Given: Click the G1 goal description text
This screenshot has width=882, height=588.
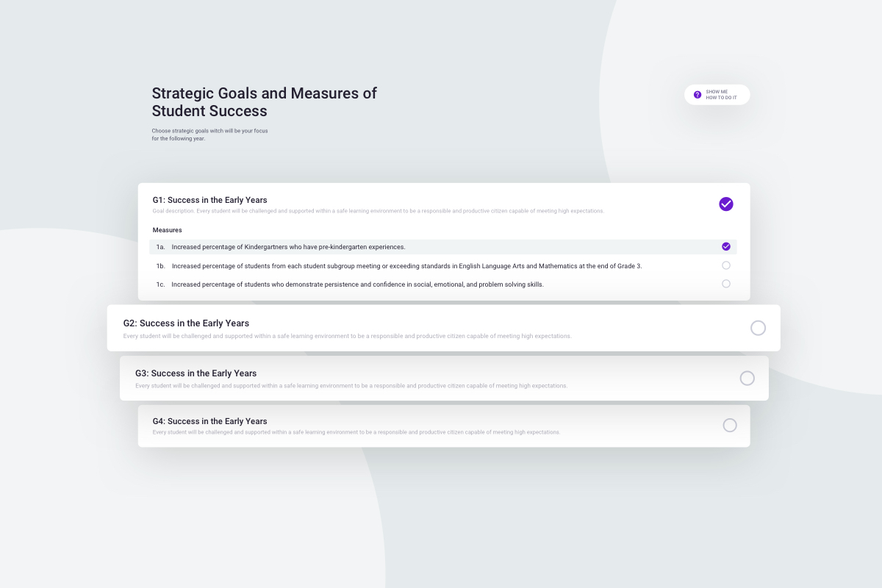Looking at the screenshot, I should click(x=379, y=212).
